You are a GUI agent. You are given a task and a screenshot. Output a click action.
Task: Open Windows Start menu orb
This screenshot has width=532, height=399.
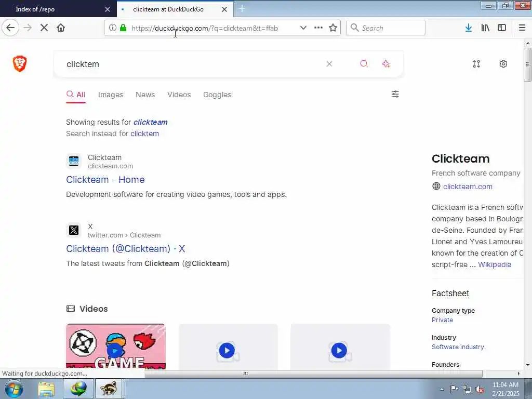(x=14, y=389)
